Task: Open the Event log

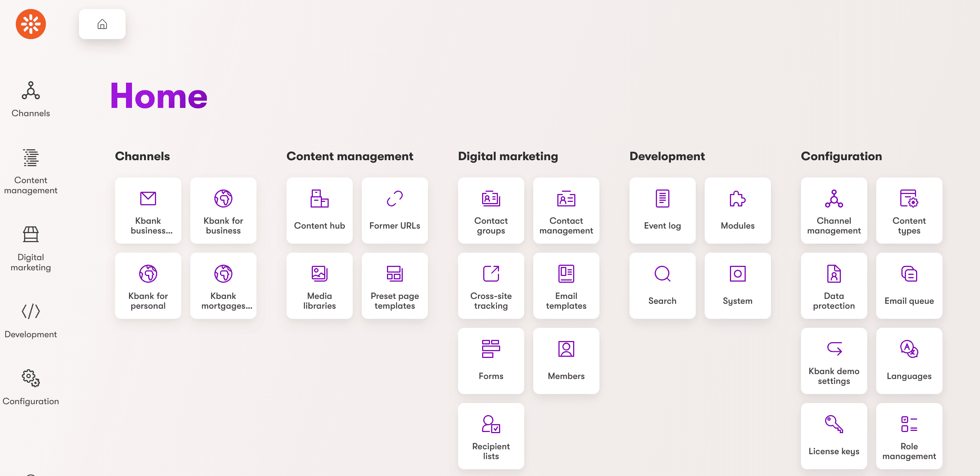Action: coord(662,211)
